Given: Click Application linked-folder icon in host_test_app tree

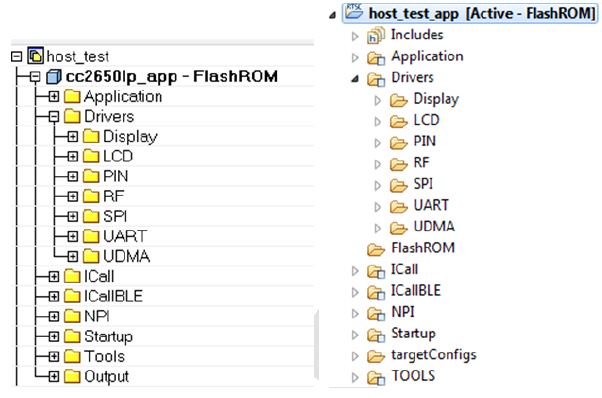Looking at the screenshot, I should coord(376,58).
